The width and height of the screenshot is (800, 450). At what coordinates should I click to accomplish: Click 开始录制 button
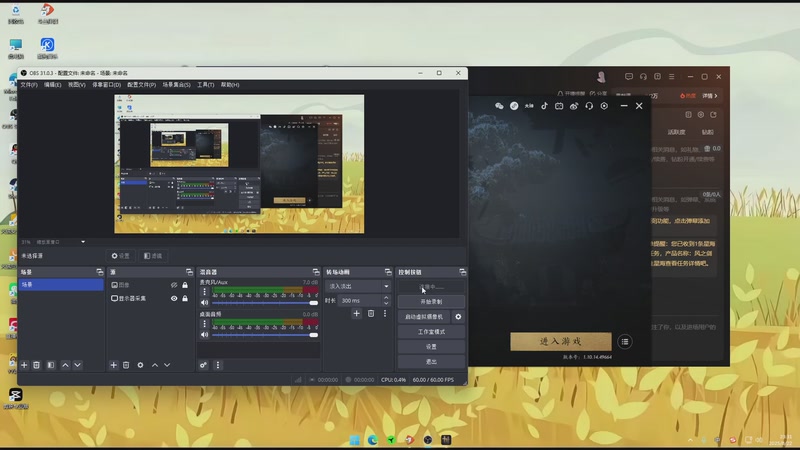point(431,302)
